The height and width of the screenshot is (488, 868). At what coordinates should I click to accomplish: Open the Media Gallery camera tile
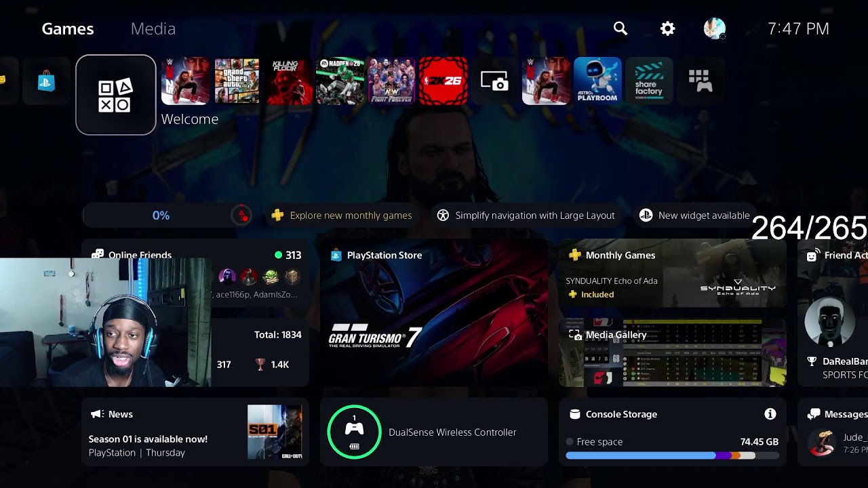(495, 81)
